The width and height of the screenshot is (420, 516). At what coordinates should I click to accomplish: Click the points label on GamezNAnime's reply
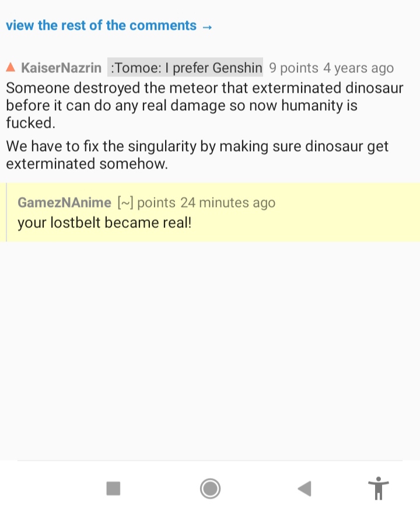tap(156, 202)
